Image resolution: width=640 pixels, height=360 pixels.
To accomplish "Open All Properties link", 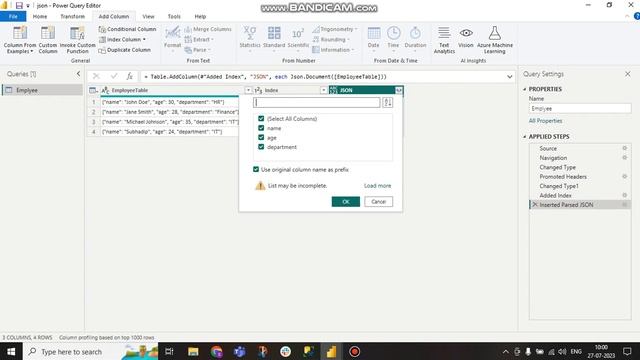I will coord(545,121).
